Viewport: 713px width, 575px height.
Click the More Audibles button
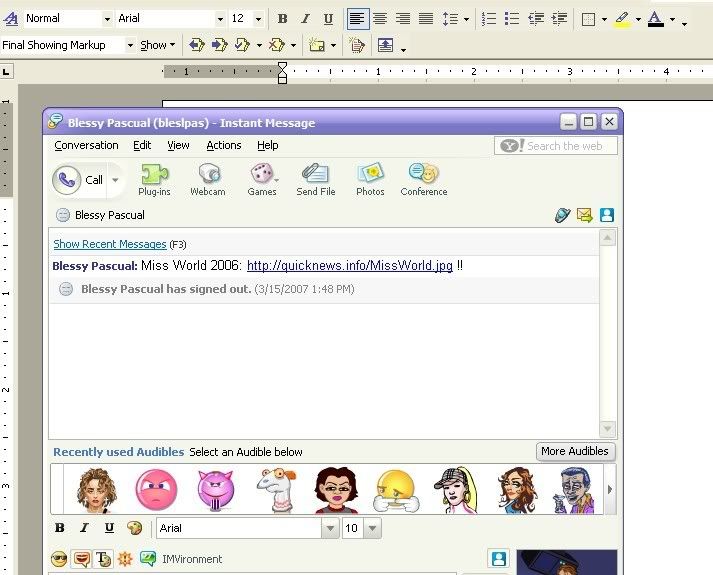coord(575,451)
